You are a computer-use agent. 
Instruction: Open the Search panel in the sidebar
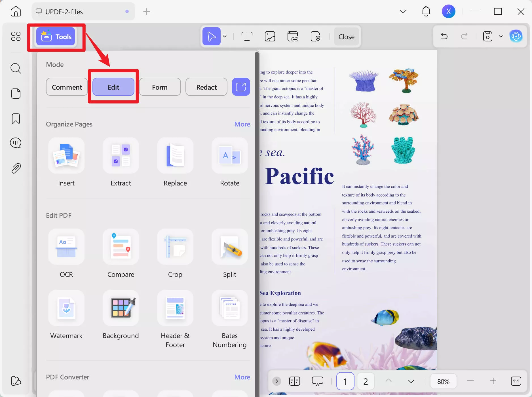tap(16, 68)
